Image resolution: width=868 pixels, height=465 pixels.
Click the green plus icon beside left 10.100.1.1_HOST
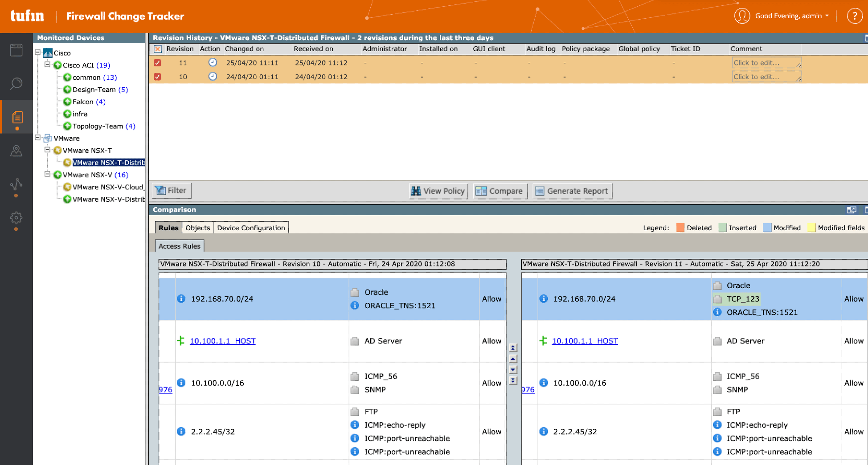point(180,341)
